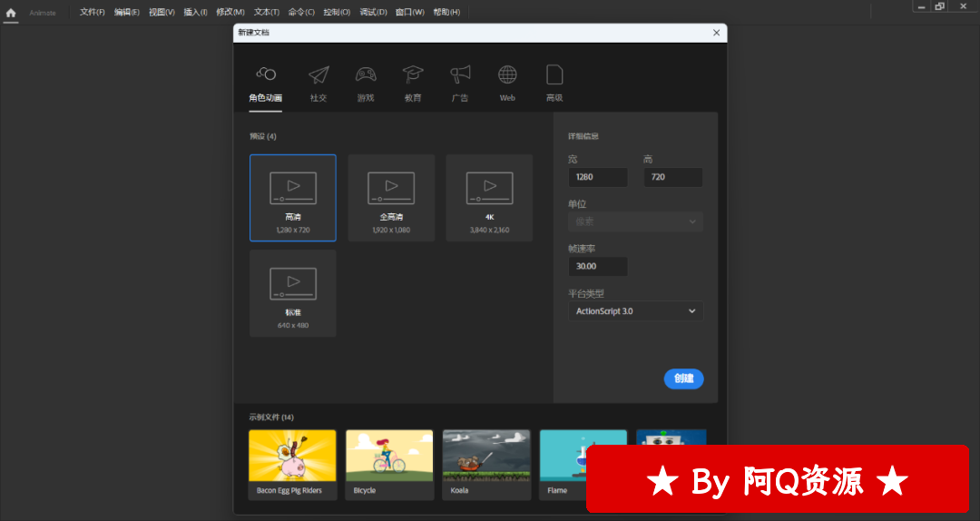Open the Bicycle sample file
The image size is (980, 521).
click(x=389, y=465)
